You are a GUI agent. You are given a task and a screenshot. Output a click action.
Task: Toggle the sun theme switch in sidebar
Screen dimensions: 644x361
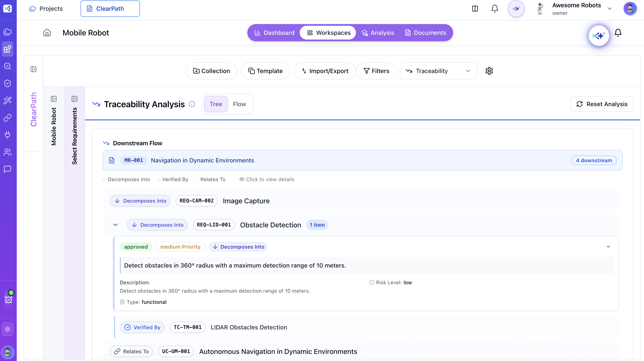8,329
